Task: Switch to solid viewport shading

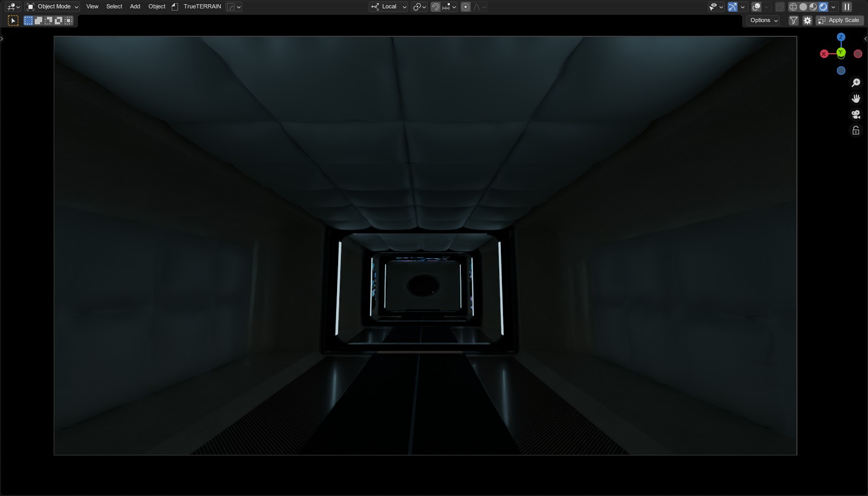Action: coord(803,7)
